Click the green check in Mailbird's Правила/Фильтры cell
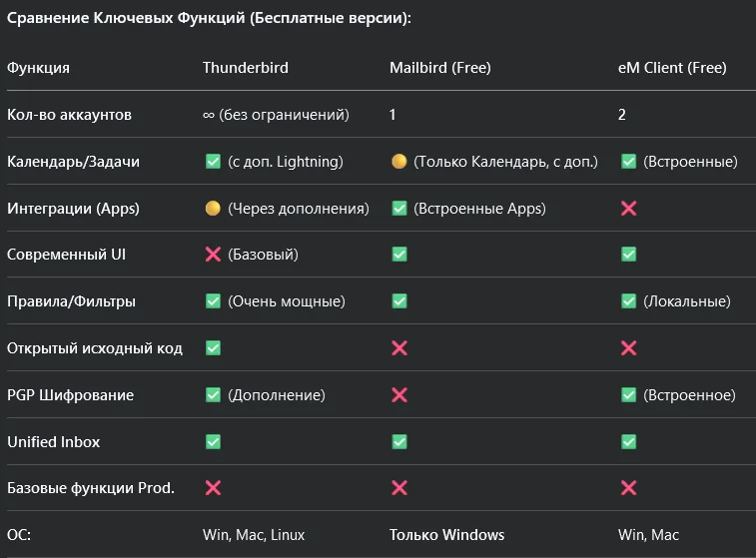The height and width of the screenshot is (558, 756). (x=399, y=301)
